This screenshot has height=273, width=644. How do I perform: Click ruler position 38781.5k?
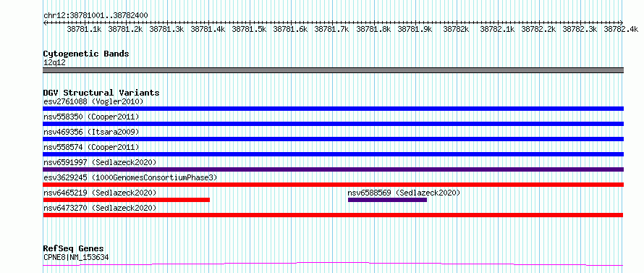tap(250, 29)
